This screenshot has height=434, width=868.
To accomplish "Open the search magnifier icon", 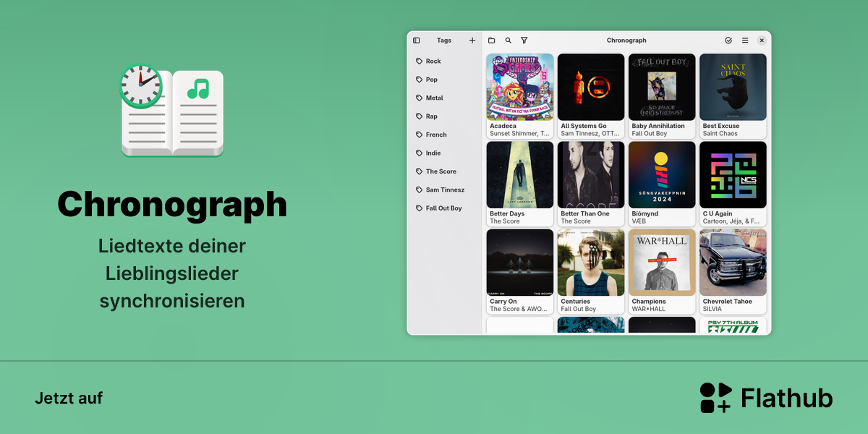I will click(509, 41).
